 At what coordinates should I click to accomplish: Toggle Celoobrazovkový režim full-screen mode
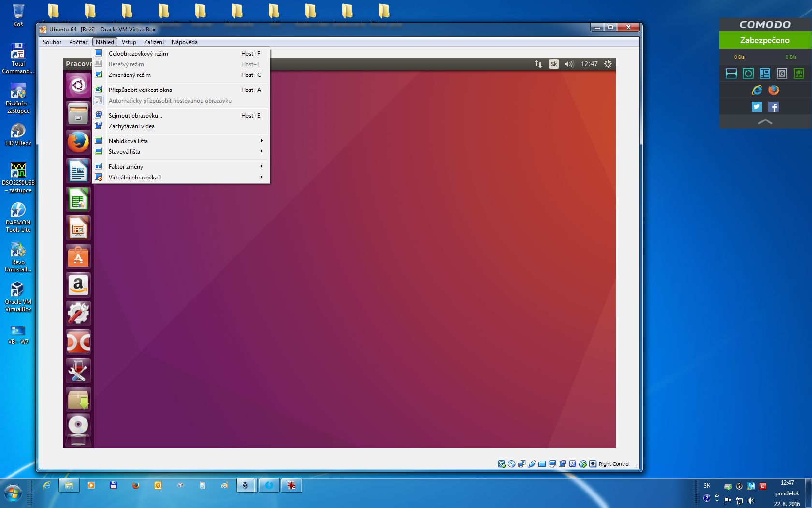point(181,54)
